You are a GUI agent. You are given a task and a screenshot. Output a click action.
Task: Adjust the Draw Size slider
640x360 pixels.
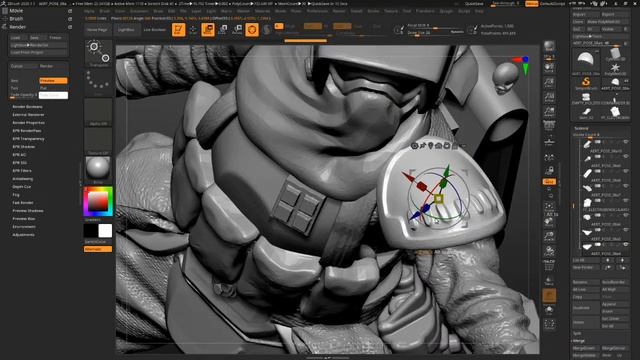435,33
